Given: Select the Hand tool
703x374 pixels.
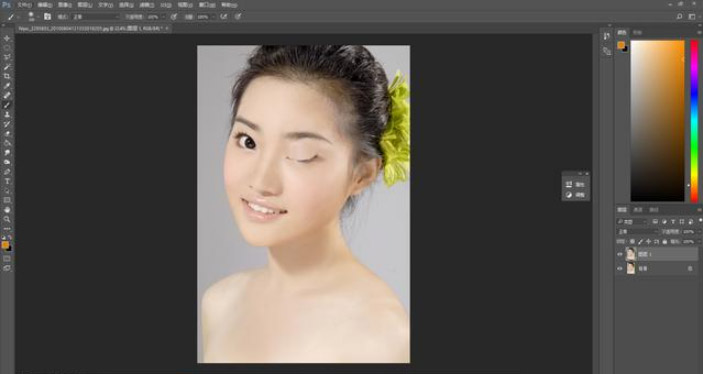Looking at the screenshot, I should [x=7, y=209].
